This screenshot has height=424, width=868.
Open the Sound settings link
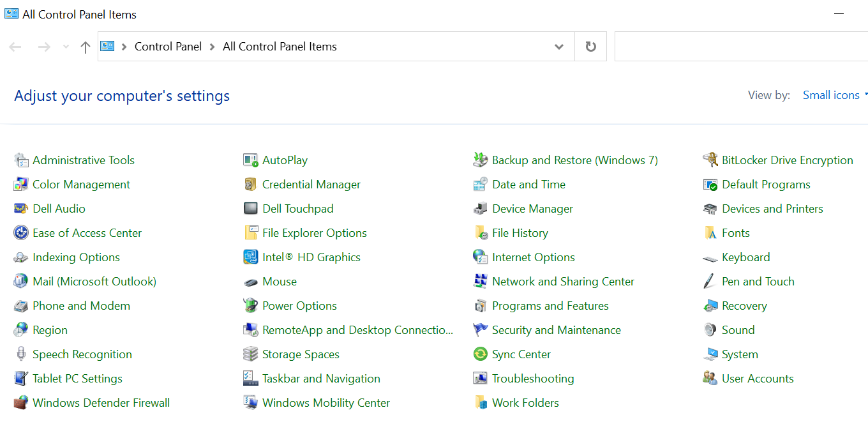pos(738,330)
